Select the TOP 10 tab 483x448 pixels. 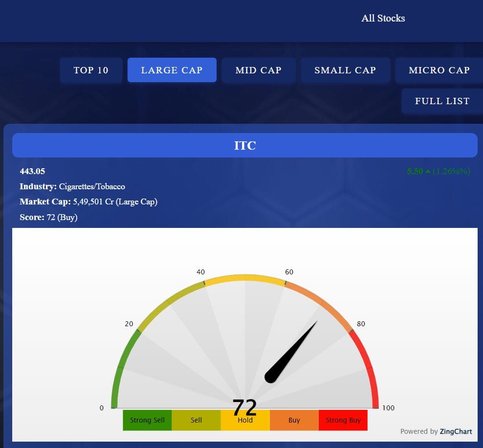91,70
